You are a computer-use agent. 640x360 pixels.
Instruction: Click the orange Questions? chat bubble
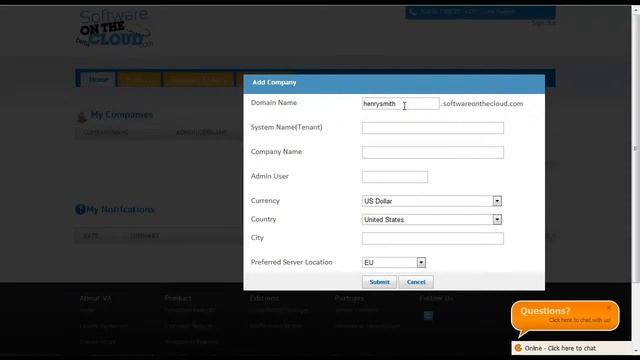(565, 316)
